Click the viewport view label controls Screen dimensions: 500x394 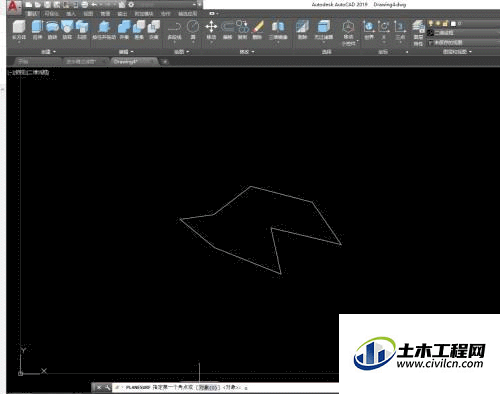click(29, 72)
